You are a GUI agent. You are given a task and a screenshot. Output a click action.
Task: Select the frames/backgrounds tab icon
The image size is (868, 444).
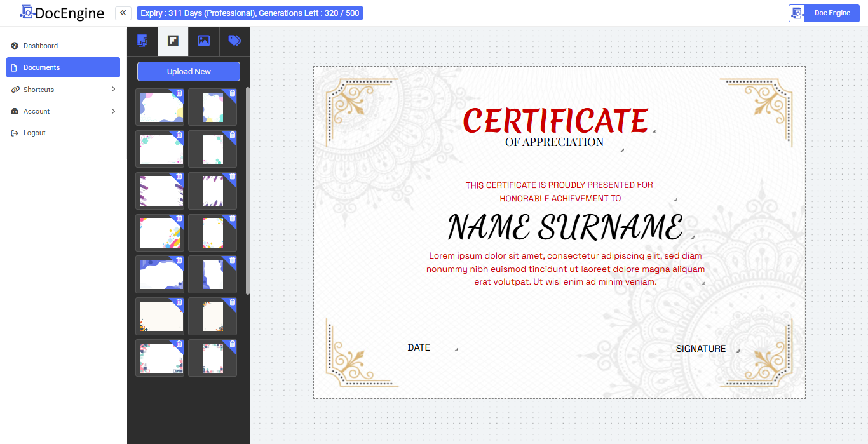pos(173,41)
